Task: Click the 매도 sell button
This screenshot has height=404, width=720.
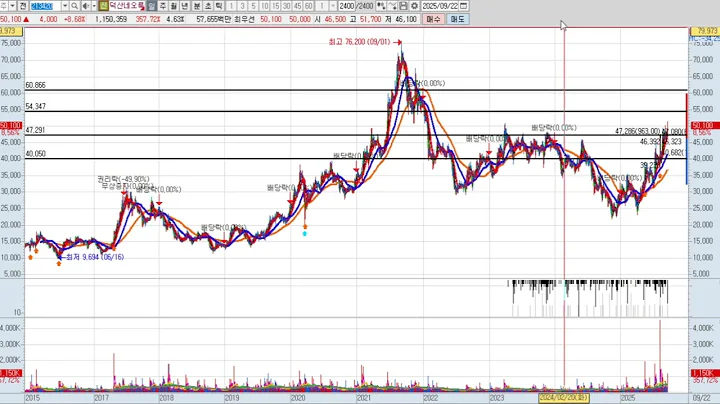Action: (x=457, y=19)
